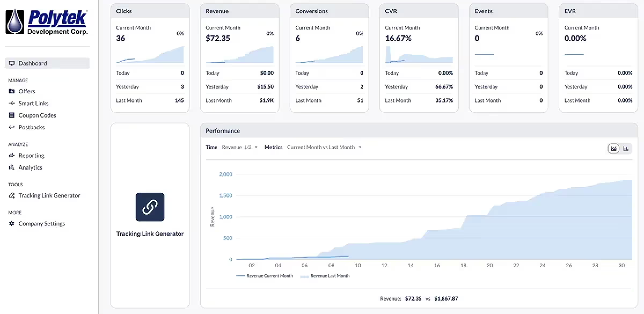Click the Dashboard monitor icon in sidebar
Image resolution: width=644 pixels, height=314 pixels.
(12, 63)
